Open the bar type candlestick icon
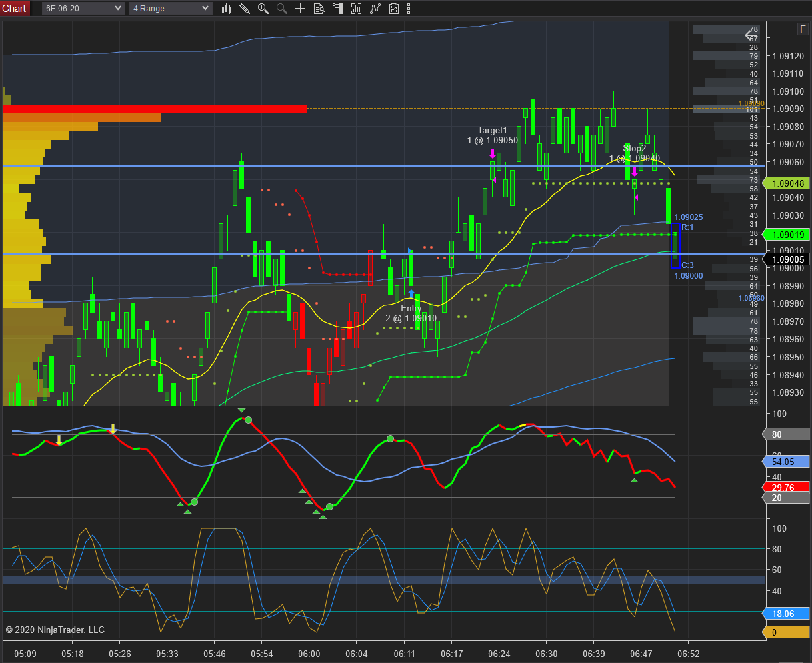812x663 pixels. [x=226, y=9]
